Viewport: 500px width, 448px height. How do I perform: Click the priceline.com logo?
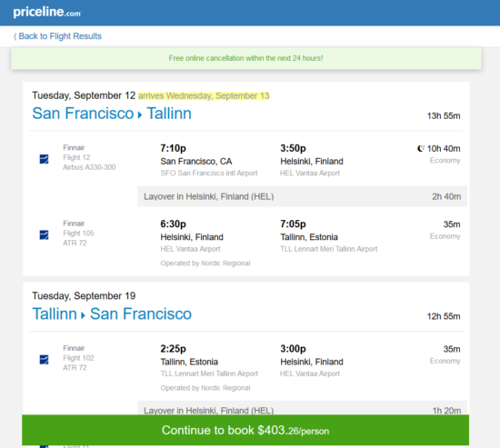point(47,12)
